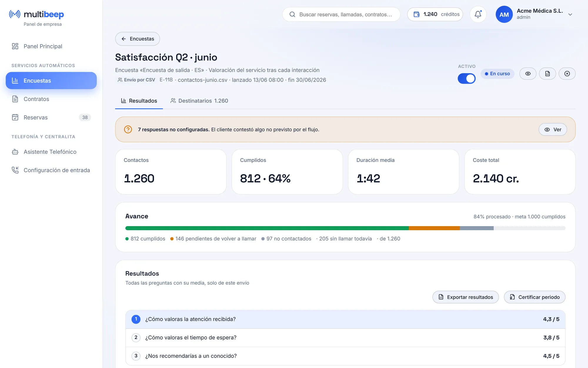Open Encuestas in the sidebar
The height and width of the screenshot is (368, 588).
pos(51,80)
